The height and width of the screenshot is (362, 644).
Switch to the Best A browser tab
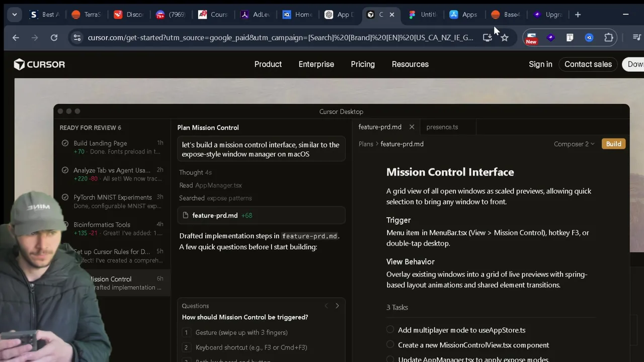click(x=44, y=15)
